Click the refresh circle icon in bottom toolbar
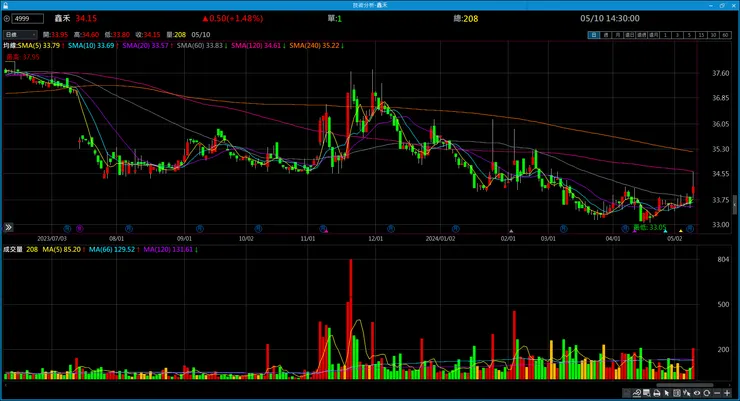 707,393
